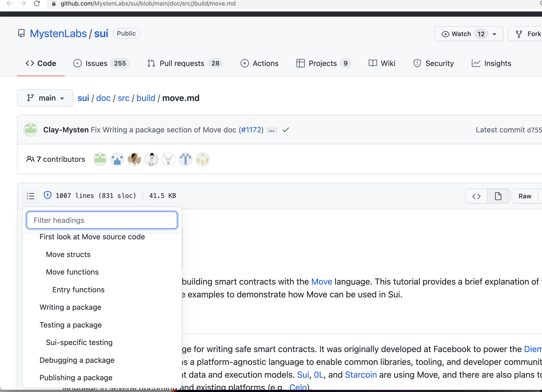Expand the Entry functions heading entry
The image size is (542, 392).
click(x=78, y=290)
